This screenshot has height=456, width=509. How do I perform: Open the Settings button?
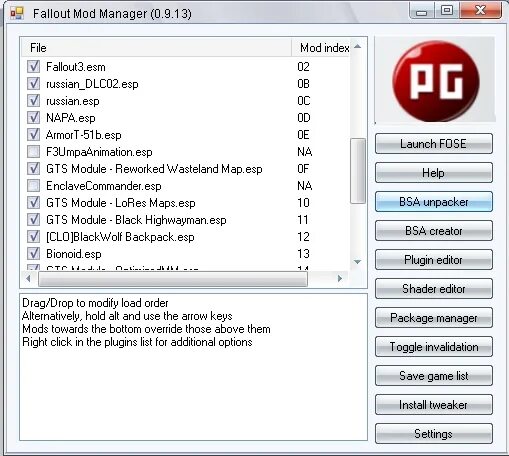coord(434,434)
